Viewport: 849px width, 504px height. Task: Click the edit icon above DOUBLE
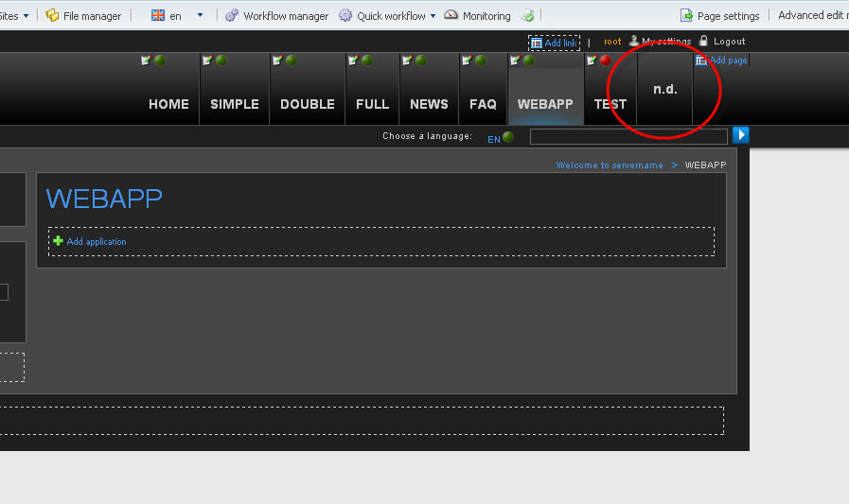tap(277, 60)
